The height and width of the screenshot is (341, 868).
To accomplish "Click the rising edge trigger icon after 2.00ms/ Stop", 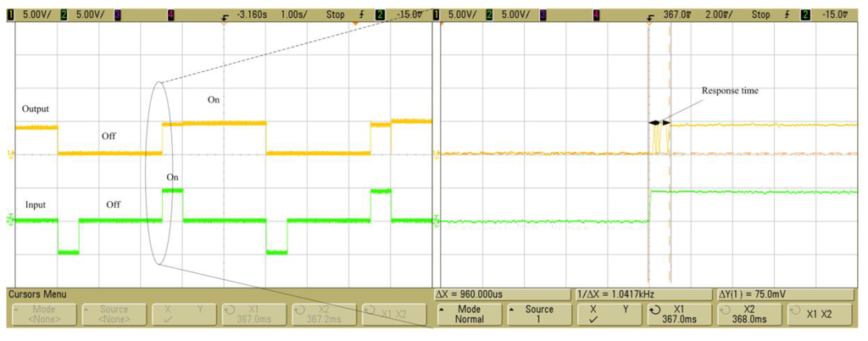I will [785, 14].
